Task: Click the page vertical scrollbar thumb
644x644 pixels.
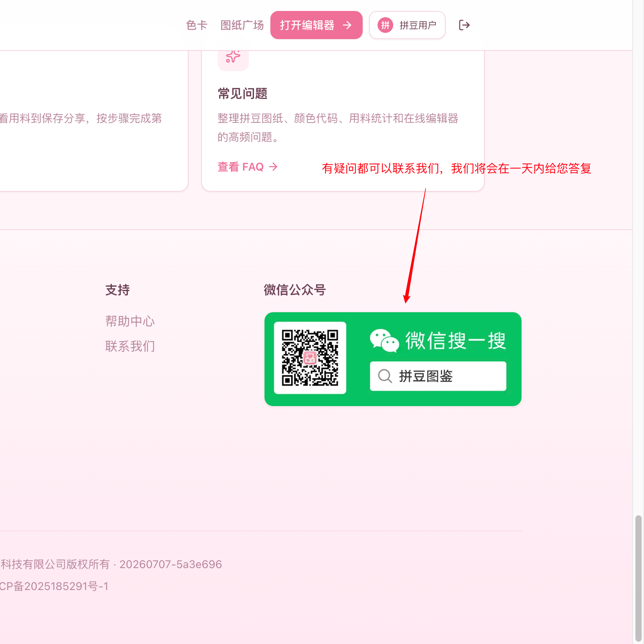Action: [x=639, y=578]
